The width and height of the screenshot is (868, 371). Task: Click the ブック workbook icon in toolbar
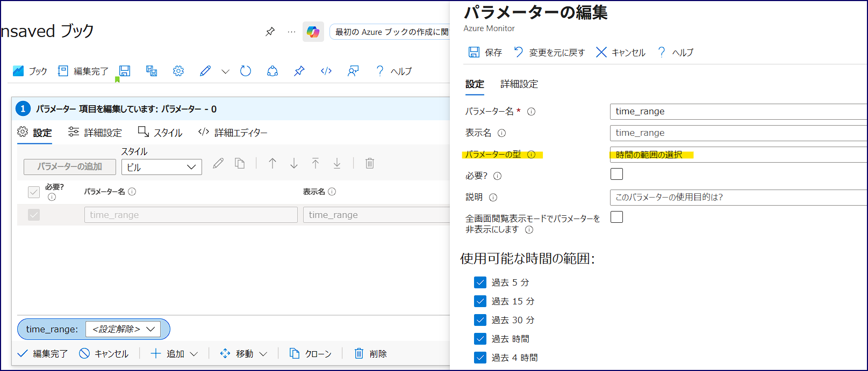coord(30,71)
